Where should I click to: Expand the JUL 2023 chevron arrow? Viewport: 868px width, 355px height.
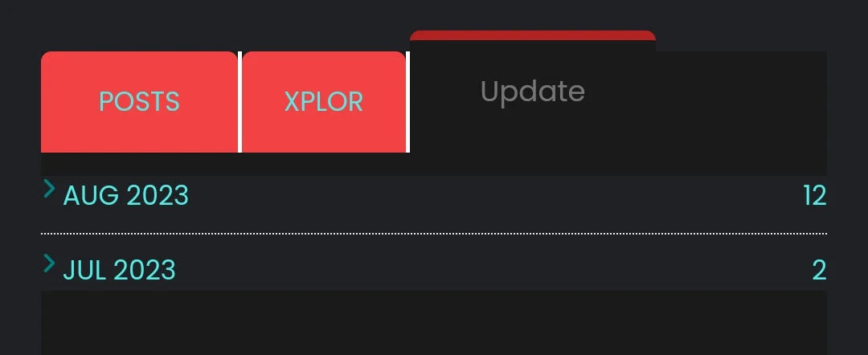49,263
